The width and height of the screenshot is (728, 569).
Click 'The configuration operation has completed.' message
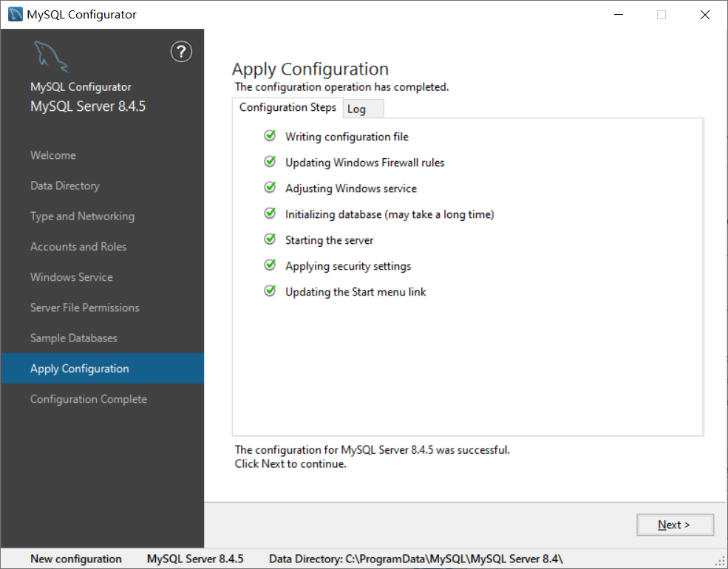(x=341, y=86)
